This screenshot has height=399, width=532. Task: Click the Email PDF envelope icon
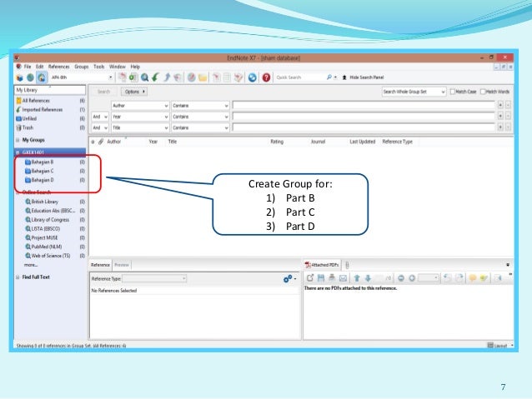[x=343, y=278]
